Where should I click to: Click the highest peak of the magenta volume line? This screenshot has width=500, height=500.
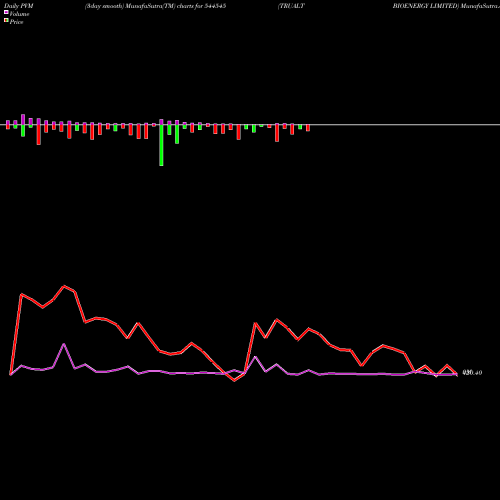click(64, 344)
